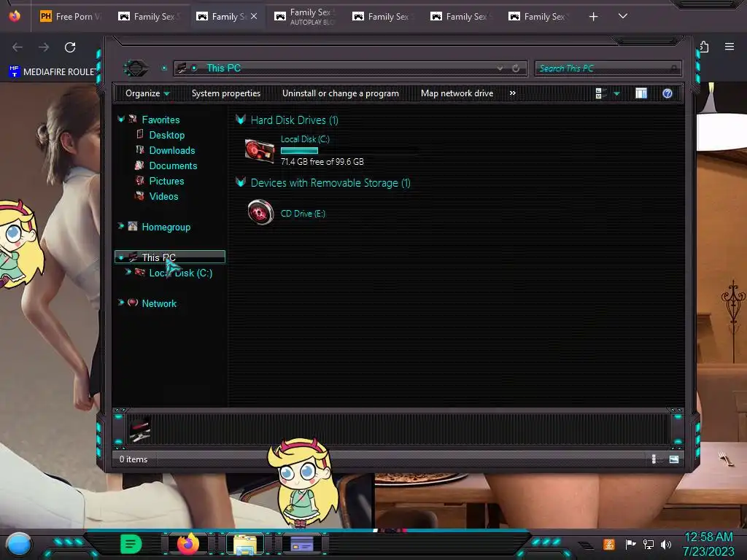Open the CD Drive (E:) disc icon

[x=260, y=212]
